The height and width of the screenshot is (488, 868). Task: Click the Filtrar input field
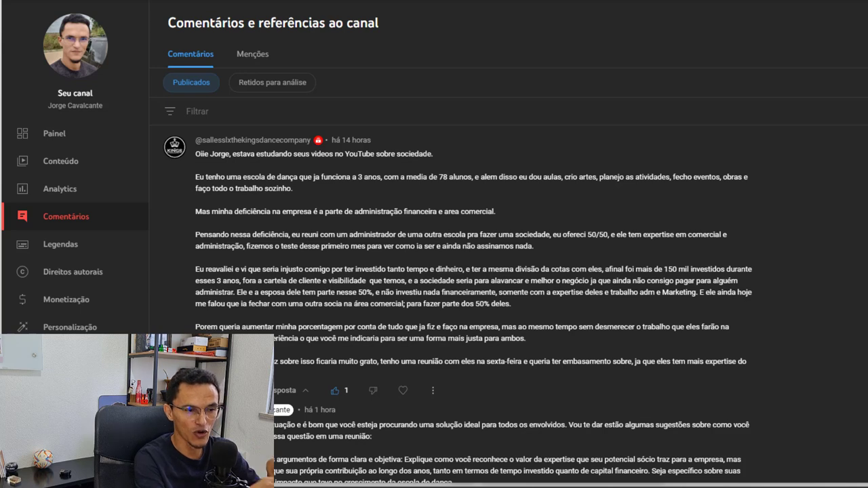[407, 111]
